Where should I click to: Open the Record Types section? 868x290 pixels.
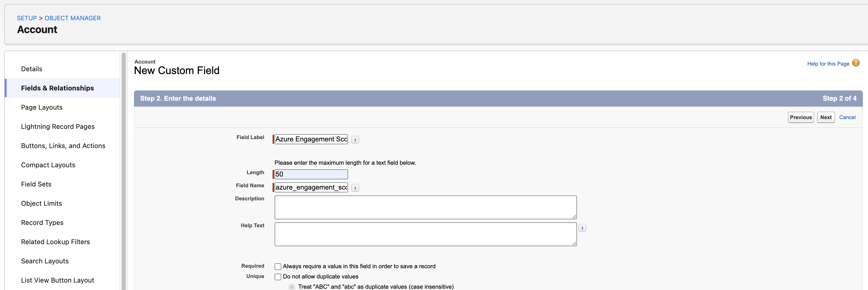coord(42,223)
